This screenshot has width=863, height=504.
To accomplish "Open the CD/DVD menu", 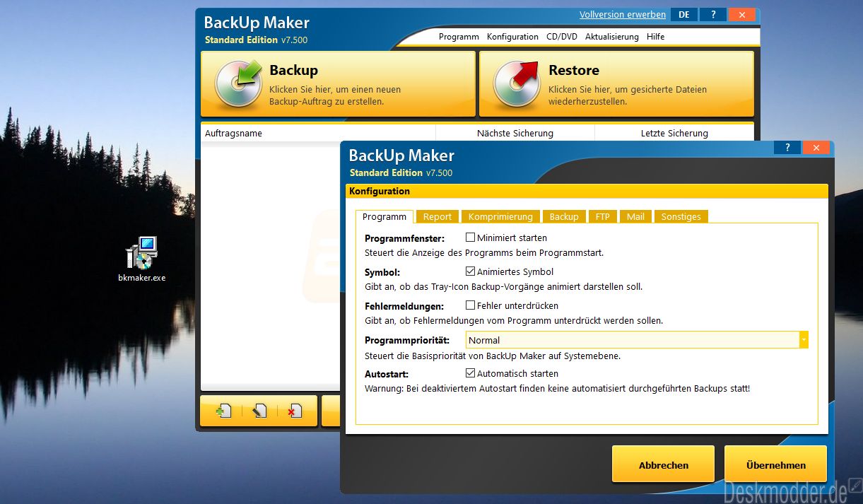I will pyautogui.click(x=562, y=37).
